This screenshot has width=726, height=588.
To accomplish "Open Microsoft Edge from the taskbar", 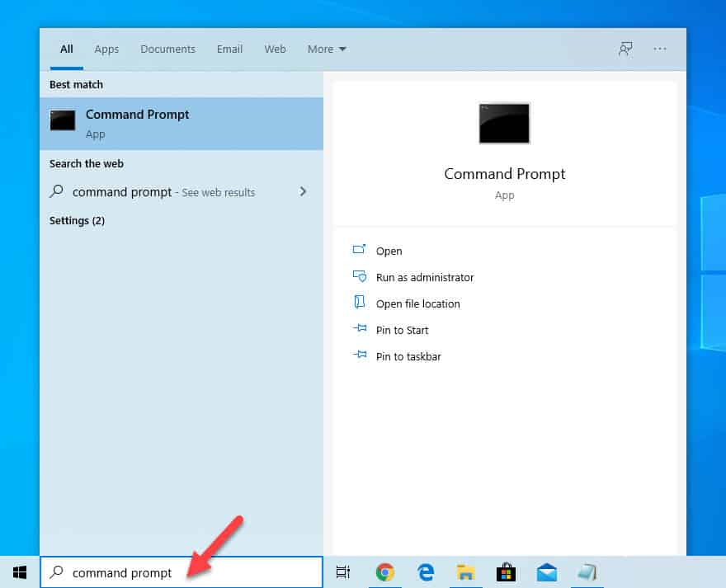I will tap(426, 572).
